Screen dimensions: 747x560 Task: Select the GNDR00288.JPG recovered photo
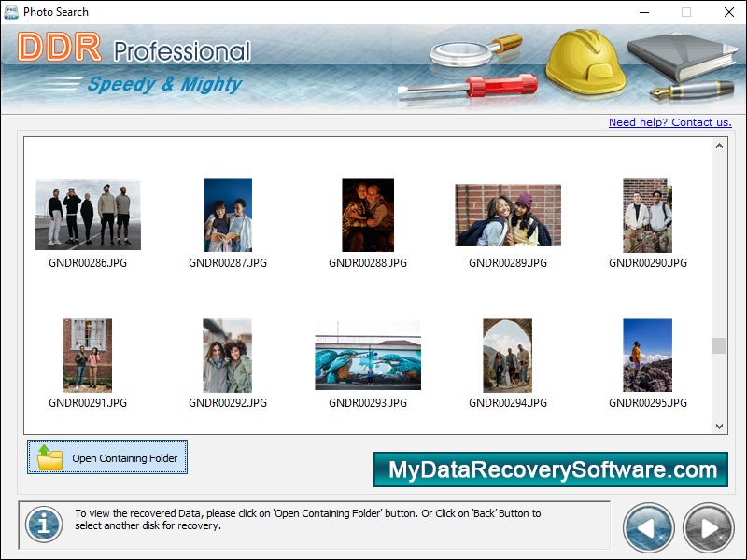point(368,213)
